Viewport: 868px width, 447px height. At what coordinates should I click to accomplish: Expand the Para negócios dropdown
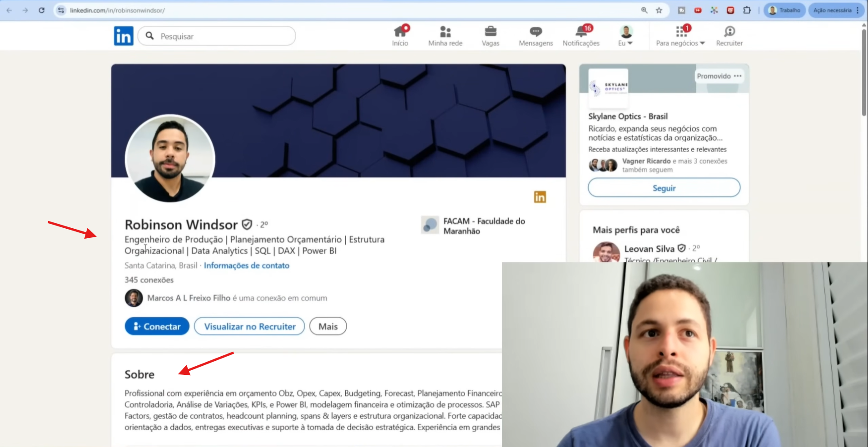click(x=680, y=36)
